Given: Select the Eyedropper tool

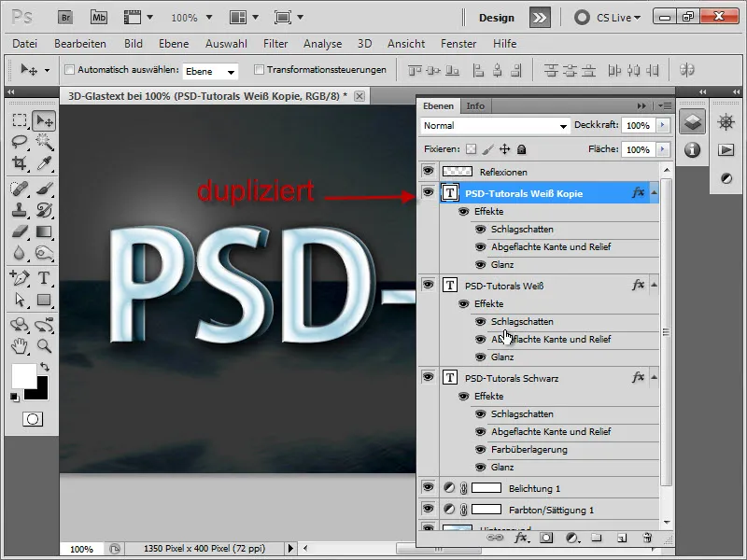Looking at the screenshot, I should 44,163.
